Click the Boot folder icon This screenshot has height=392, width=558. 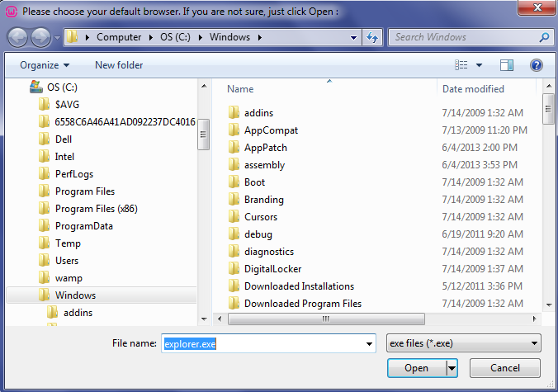tap(234, 182)
